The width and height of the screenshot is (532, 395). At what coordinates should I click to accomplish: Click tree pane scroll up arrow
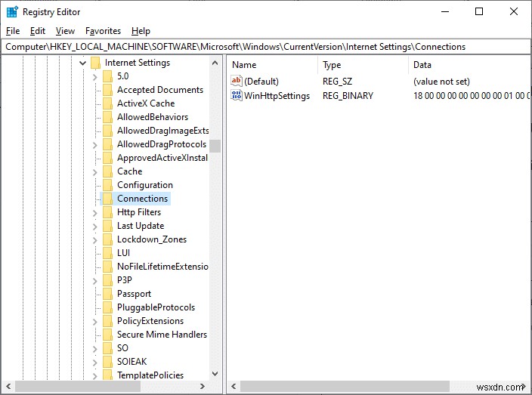coord(215,63)
